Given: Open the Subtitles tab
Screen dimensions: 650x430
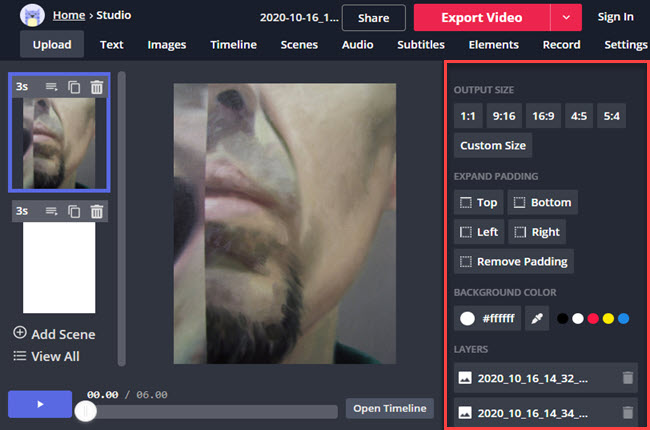Looking at the screenshot, I should point(421,45).
